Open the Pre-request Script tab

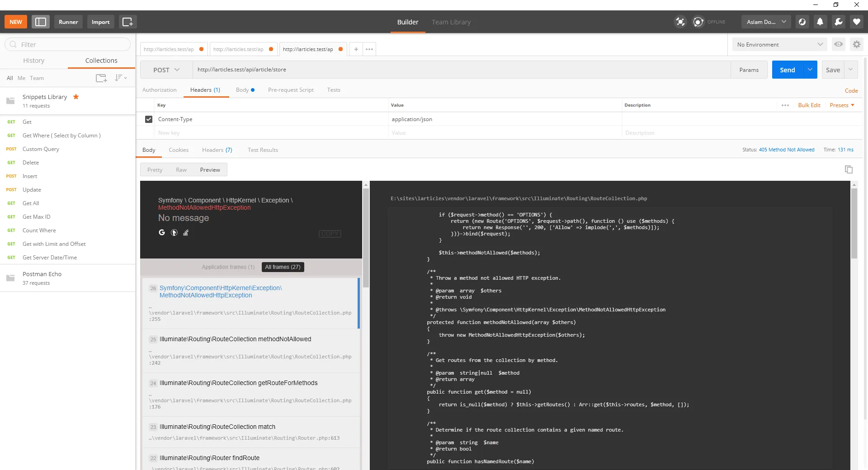(x=291, y=90)
